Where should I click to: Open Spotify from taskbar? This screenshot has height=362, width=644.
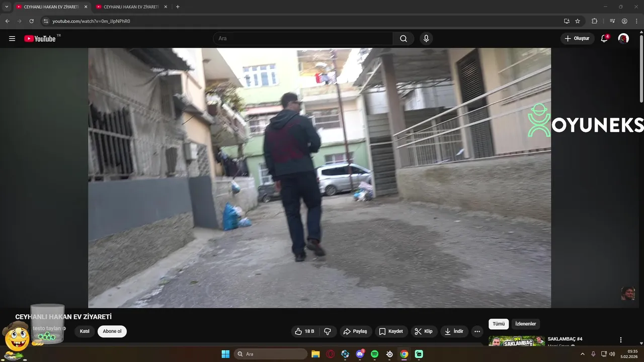(x=374, y=354)
